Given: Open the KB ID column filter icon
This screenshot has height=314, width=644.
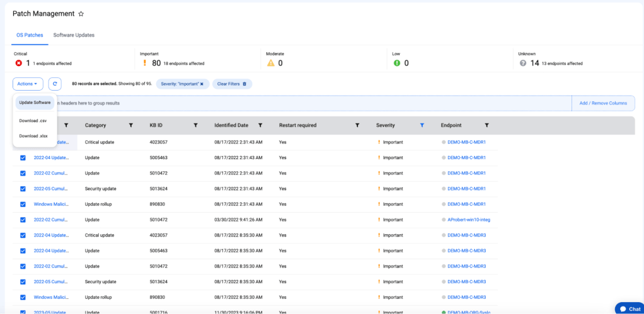Looking at the screenshot, I should (x=195, y=125).
